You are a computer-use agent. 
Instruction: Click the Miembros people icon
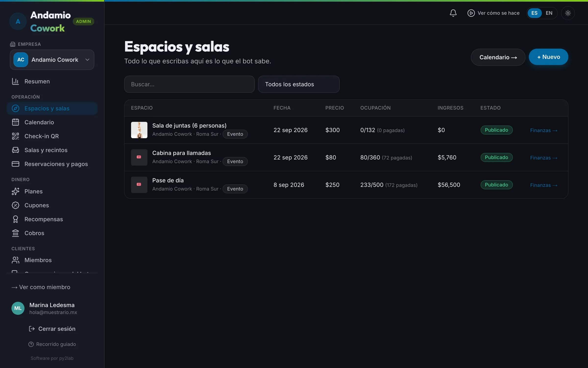[15, 260]
